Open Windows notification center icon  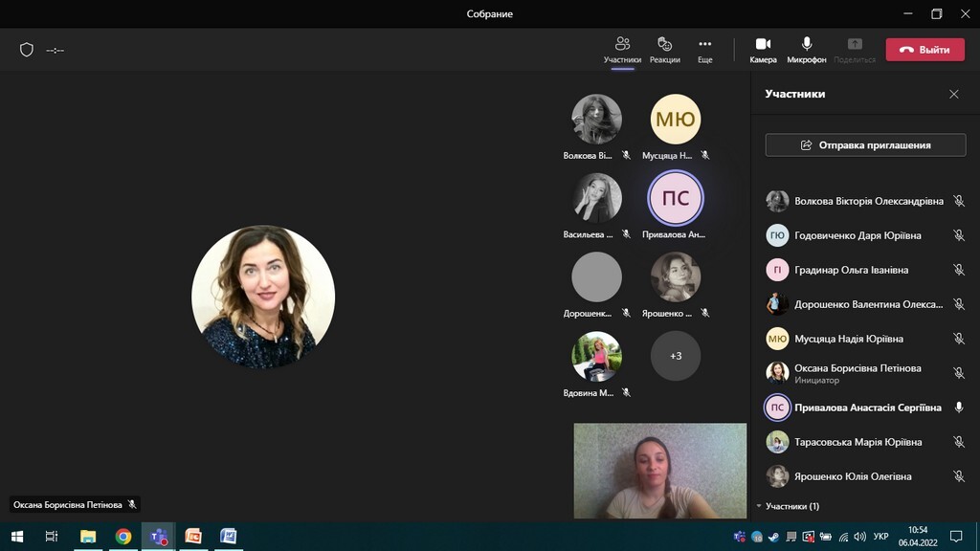(955, 536)
